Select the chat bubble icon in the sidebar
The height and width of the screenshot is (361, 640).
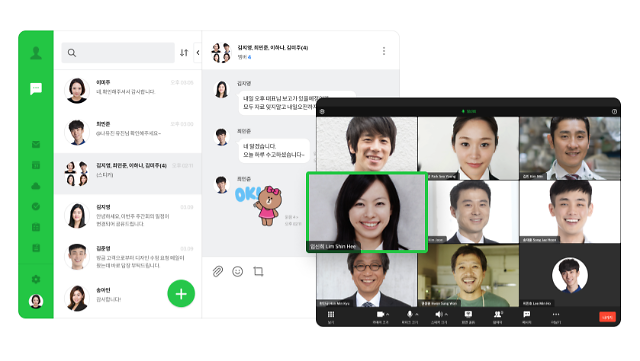(x=36, y=89)
